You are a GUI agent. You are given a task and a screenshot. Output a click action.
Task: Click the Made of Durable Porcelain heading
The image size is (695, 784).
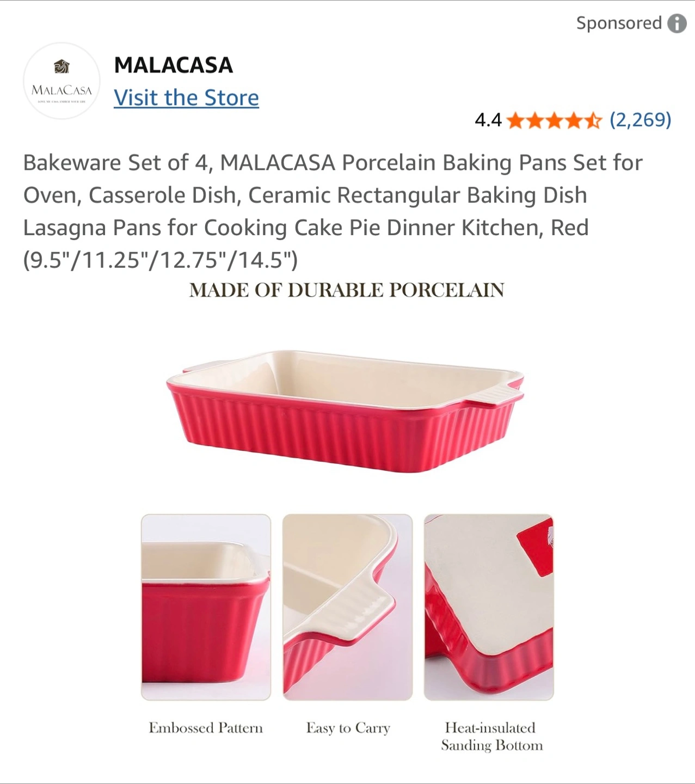(x=347, y=290)
